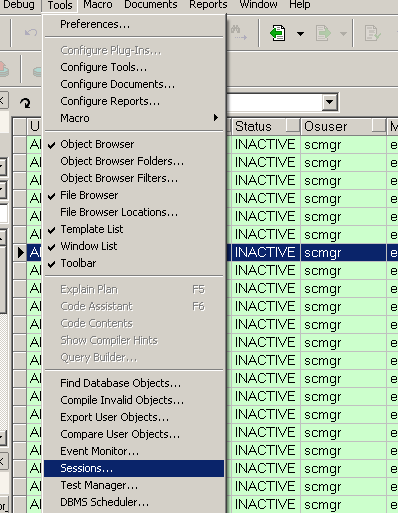Select Configure Tools... entry

coord(134,67)
